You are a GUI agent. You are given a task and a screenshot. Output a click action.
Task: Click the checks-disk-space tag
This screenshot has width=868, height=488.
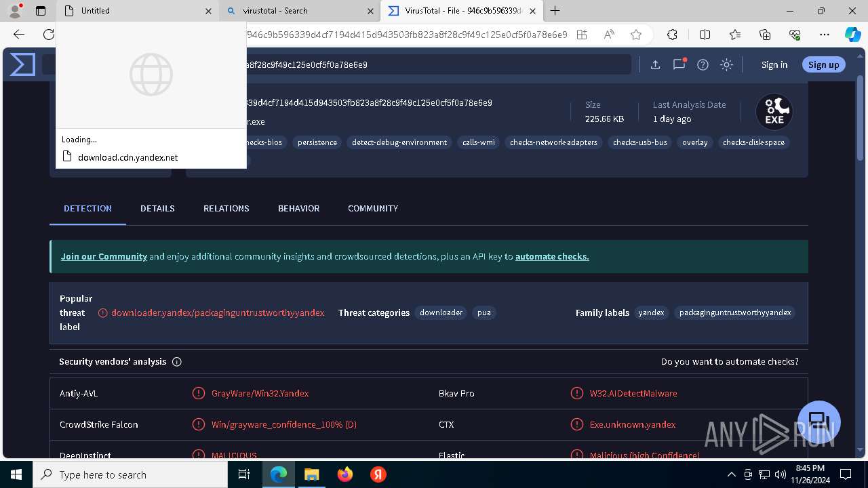(x=753, y=142)
